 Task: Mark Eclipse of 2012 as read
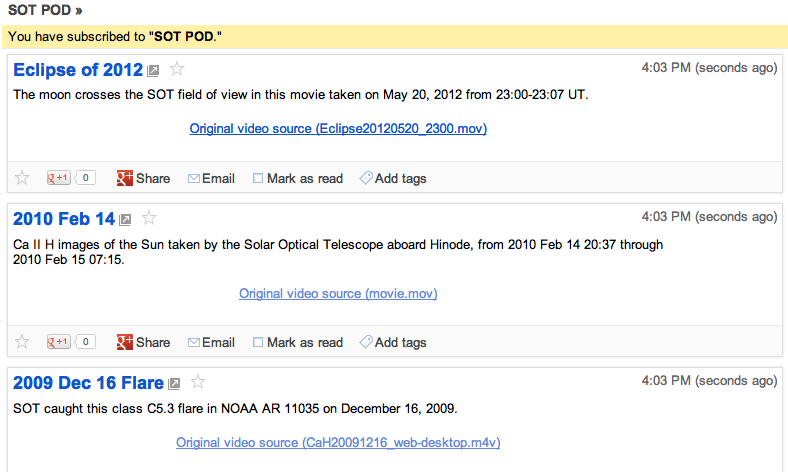(x=298, y=178)
